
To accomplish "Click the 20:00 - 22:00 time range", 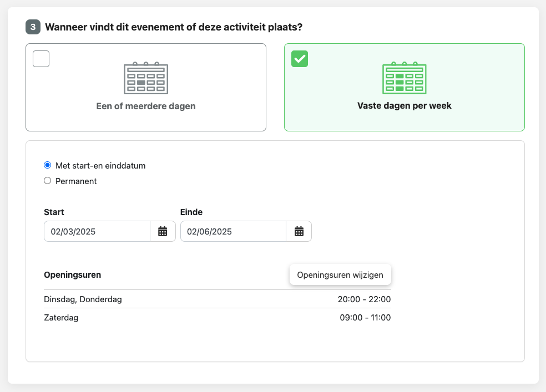I will [364, 299].
